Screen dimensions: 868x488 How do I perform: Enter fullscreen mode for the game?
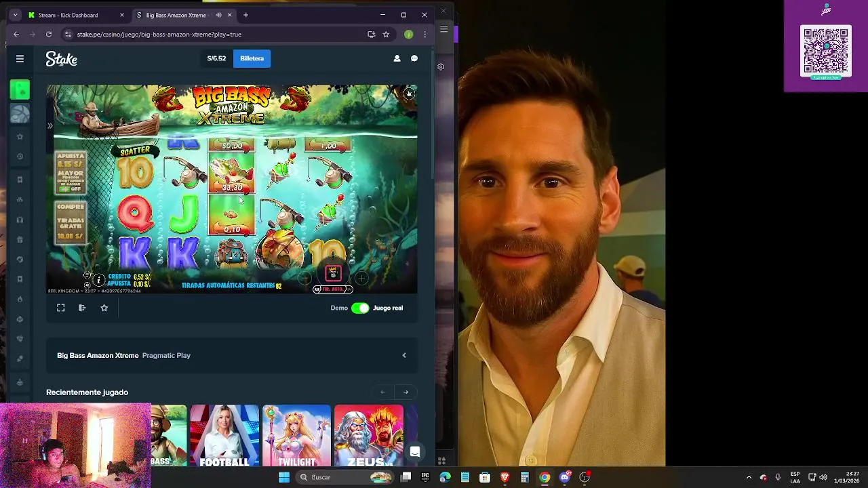point(60,308)
